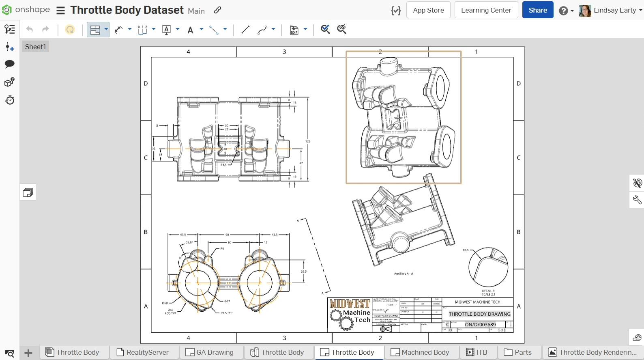The width and height of the screenshot is (644, 360).
Task: Click the DXF export icon
Action: 294,30
